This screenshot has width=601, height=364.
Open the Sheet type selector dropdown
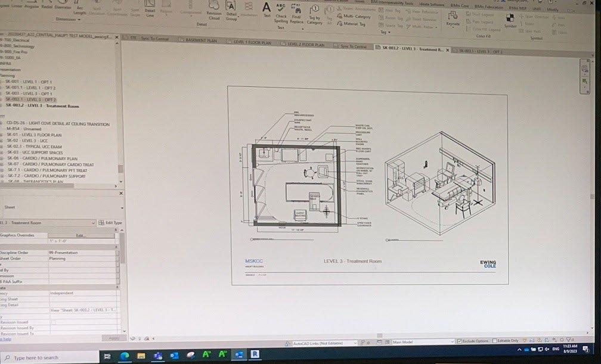pos(122,209)
